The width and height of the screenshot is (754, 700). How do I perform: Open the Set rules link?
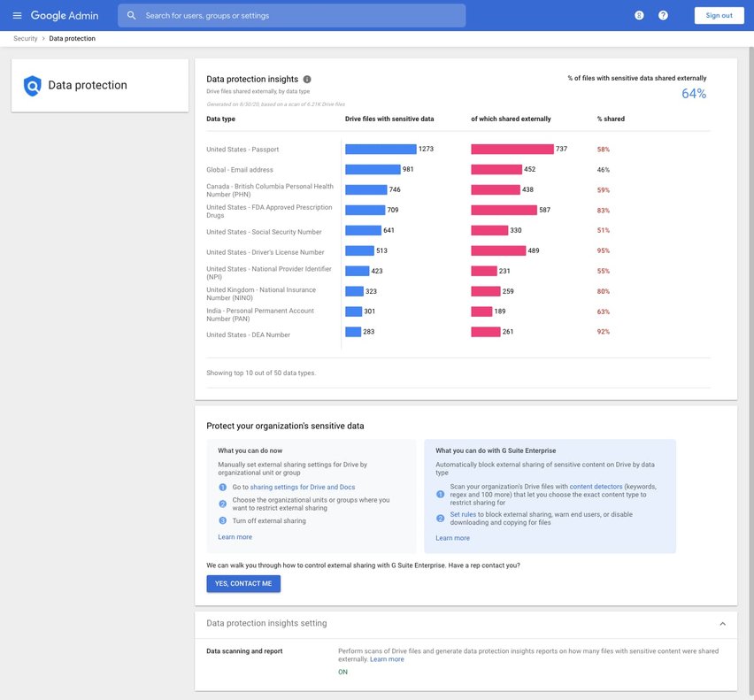tap(463, 514)
